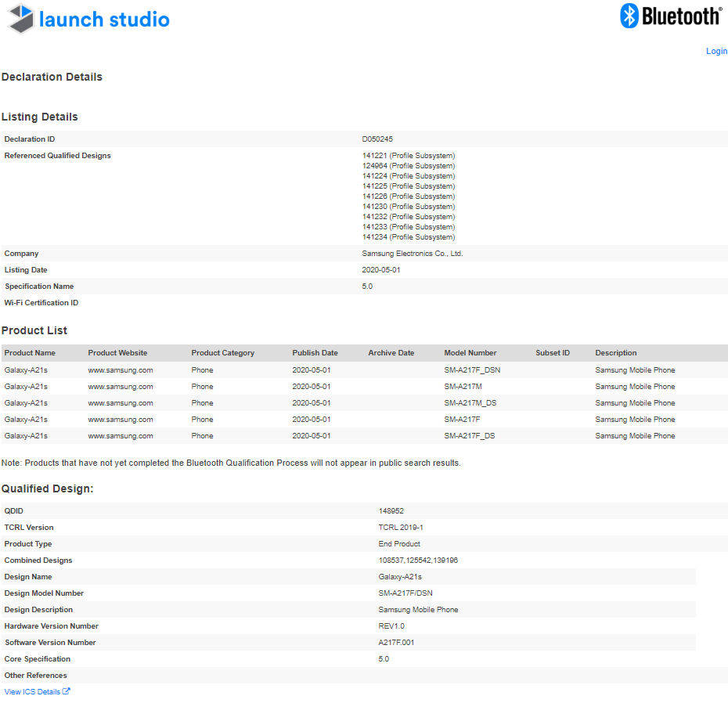This screenshot has width=728, height=703.
Task: Select the Model Number column header
Action: coord(470,353)
